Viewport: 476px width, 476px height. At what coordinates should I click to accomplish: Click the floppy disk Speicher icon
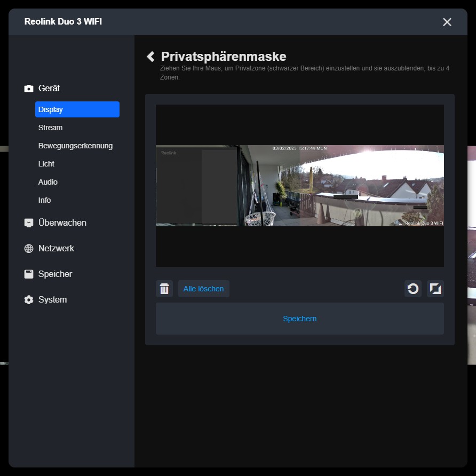click(x=29, y=274)
